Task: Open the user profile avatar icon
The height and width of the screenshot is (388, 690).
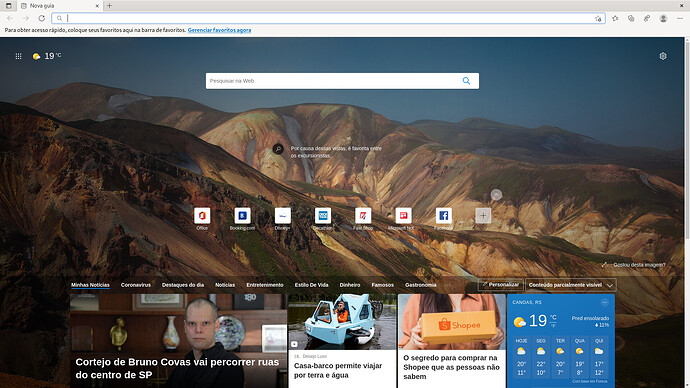Action: pyautogui.click(x=663, y=18)
